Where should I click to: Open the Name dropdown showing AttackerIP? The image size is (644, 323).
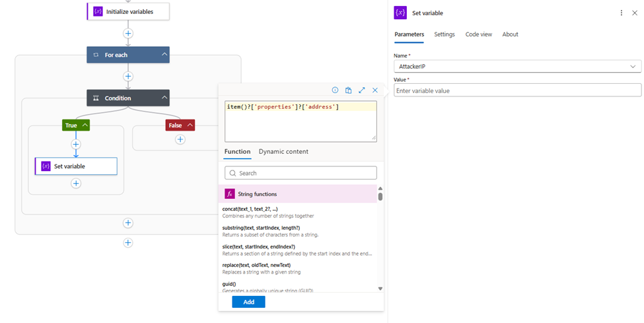pyautogui.click(x=517, y=66)
